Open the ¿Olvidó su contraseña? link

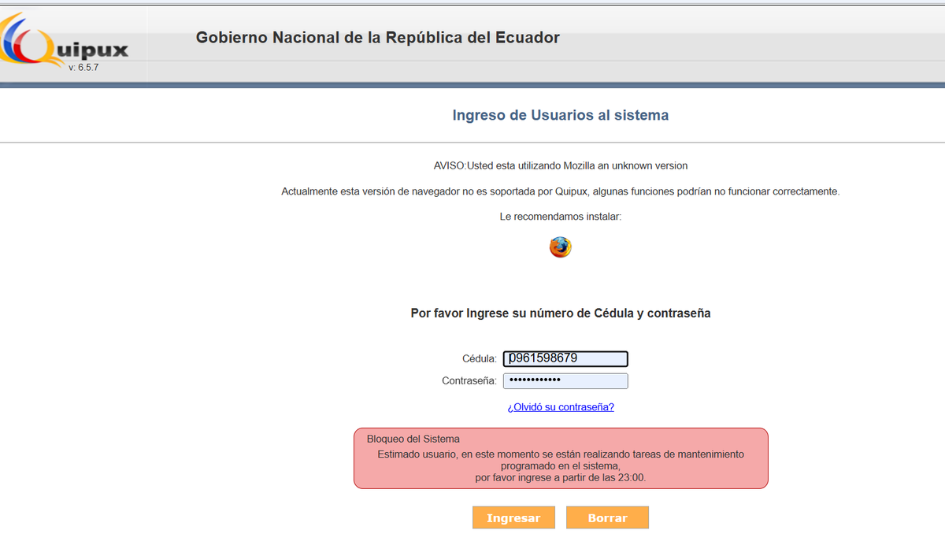tap(561, 407)
